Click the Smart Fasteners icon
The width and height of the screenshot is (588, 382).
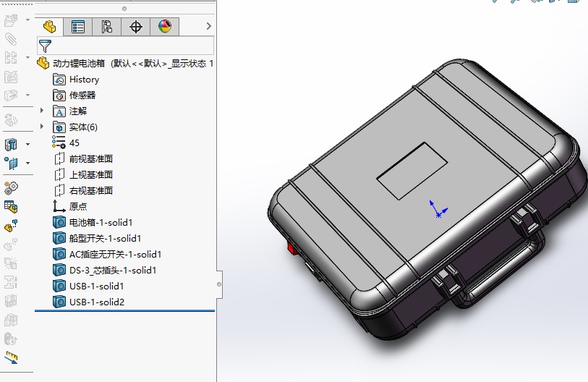pos(11,77)
